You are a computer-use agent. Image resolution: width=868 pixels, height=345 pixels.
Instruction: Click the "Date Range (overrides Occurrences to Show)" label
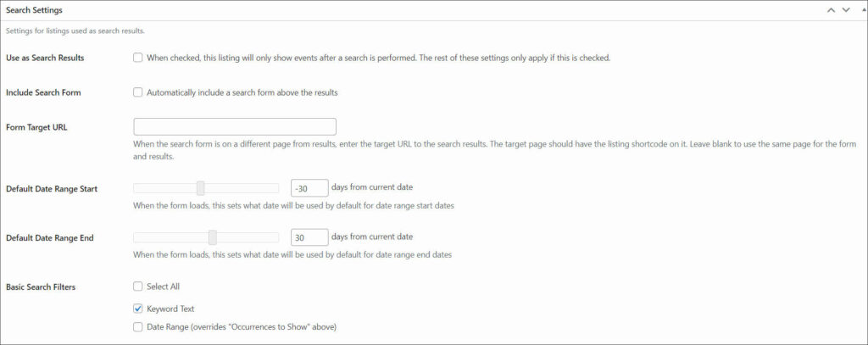242,326
